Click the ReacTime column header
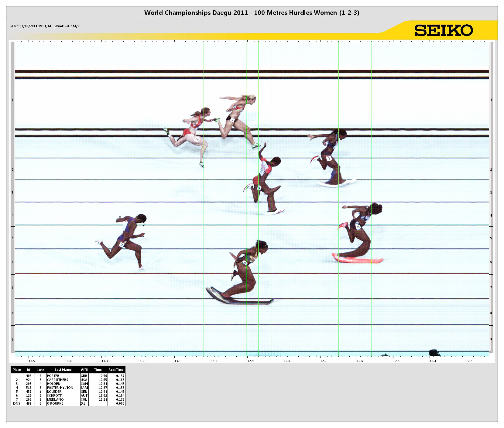This screenshot has width=504, height=428. click(116, 370)
